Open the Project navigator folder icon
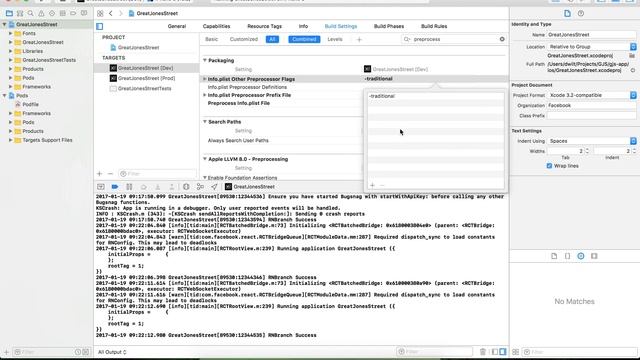The height and width of the screenshot is (360, 640). 9,13
